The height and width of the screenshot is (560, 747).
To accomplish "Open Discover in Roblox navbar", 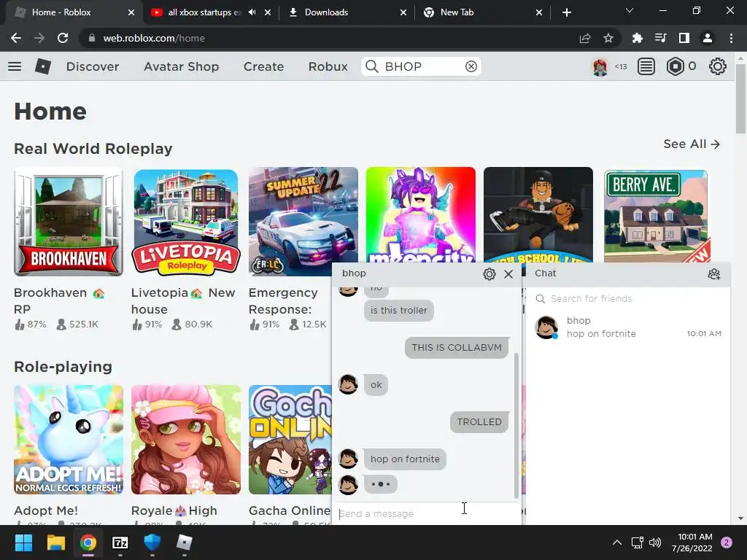I will point(93,66).
